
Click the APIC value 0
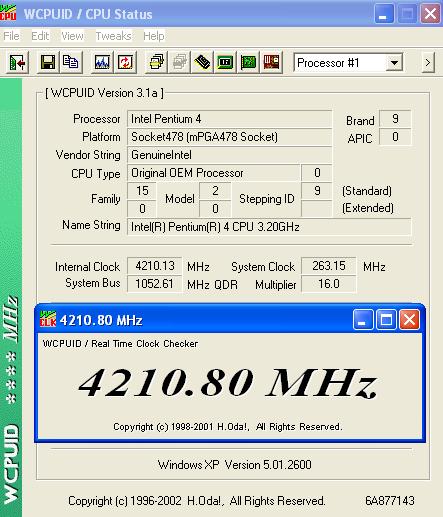coord(395,137)
